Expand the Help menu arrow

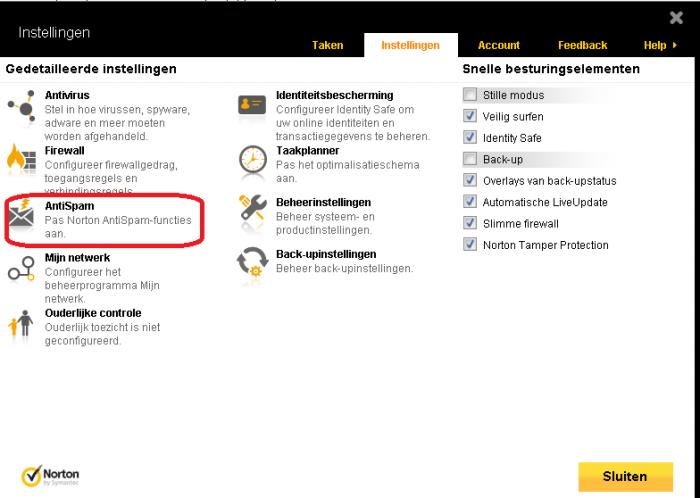click(674, 45)
